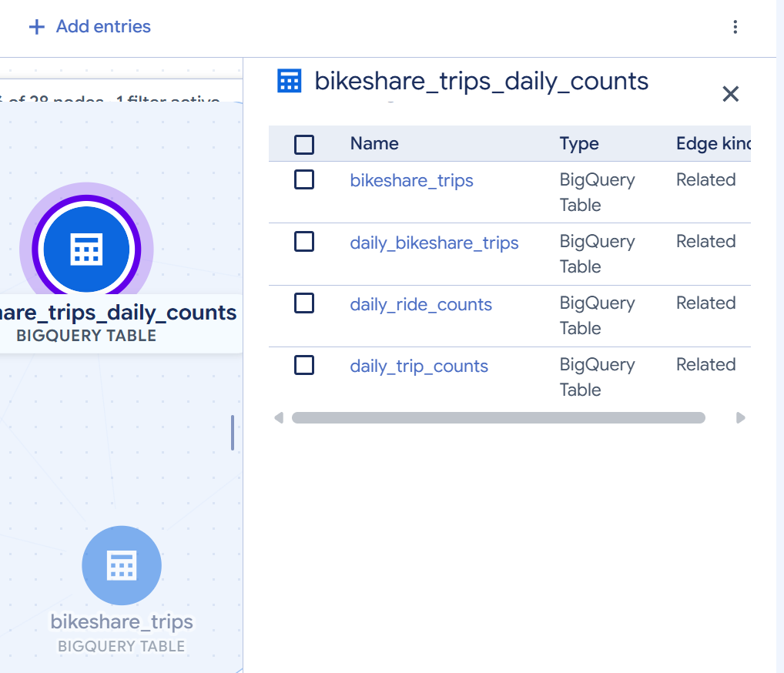Click the bikeshare_trips label under the node
This screenshot has width=784, height=673.
click(x=122, y=621)
